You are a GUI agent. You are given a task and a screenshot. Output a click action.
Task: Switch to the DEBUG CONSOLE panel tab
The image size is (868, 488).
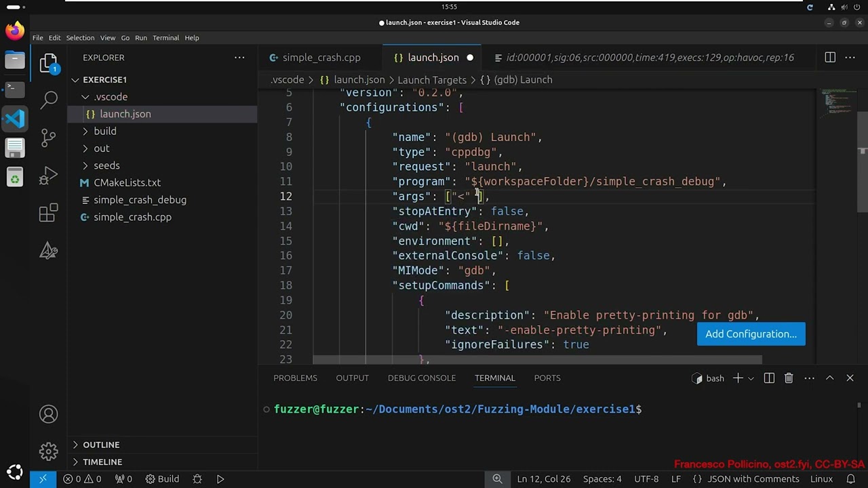coord(422,378)
